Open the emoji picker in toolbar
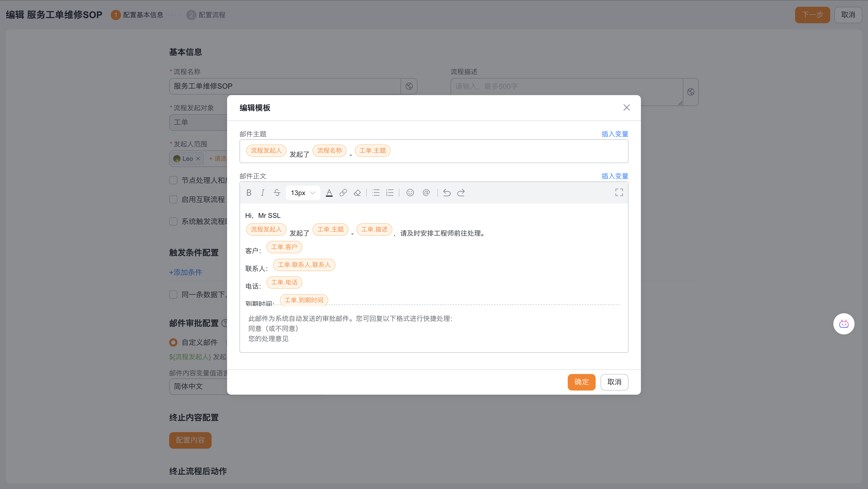Screen dimensions: 868x489 click(410, 193)
